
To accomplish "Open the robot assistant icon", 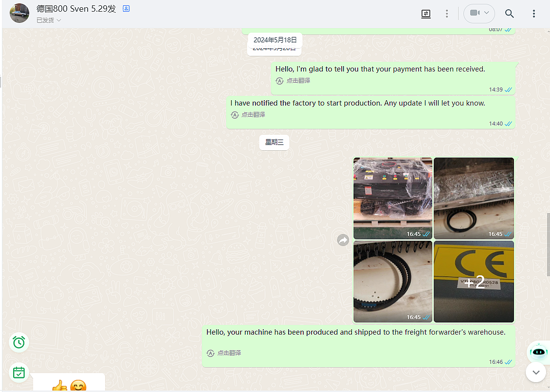I will (x=537, y=352).
